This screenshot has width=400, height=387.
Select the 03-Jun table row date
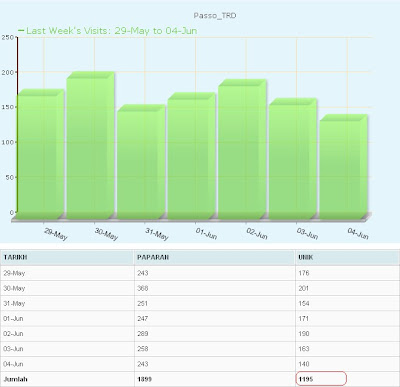13,349
